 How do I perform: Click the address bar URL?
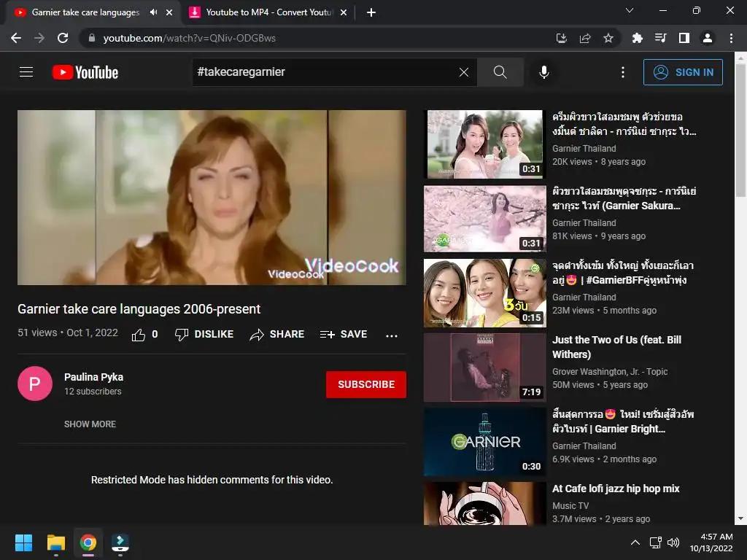189,38
